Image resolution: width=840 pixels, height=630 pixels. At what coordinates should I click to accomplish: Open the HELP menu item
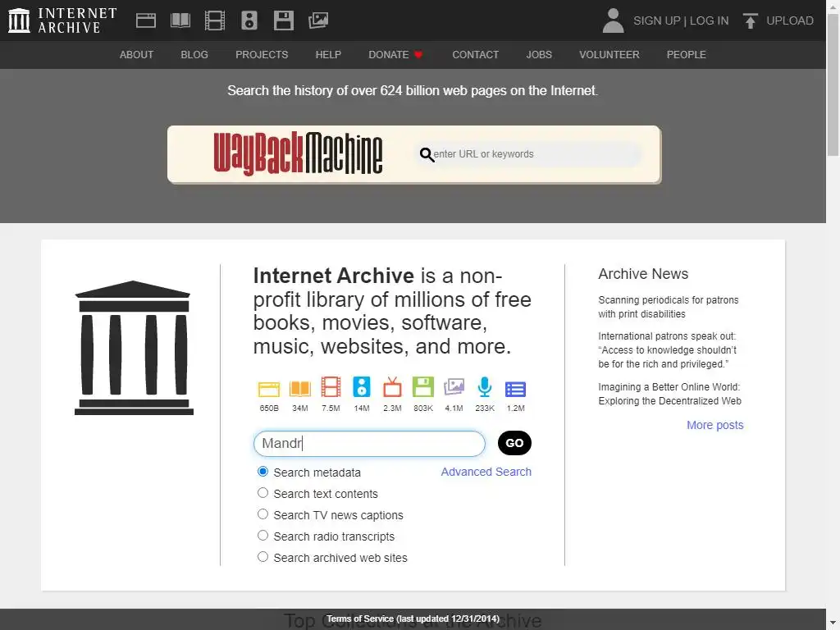tap(328, 55)
